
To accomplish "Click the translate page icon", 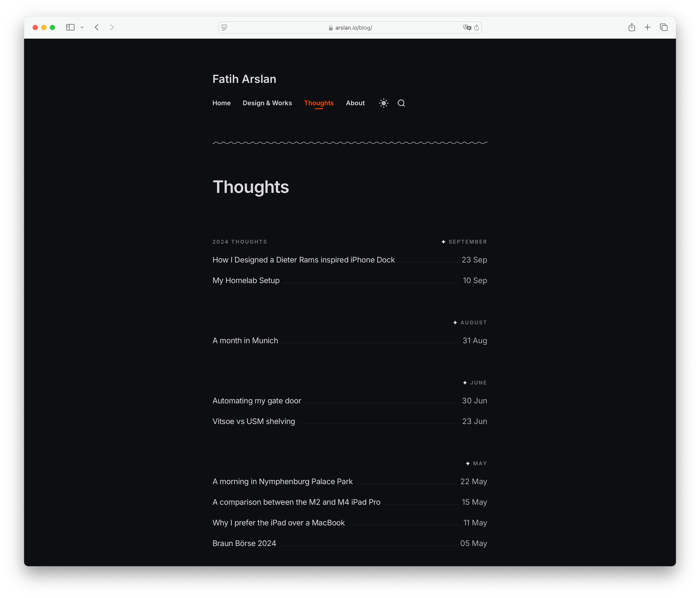I will [467, 27].
